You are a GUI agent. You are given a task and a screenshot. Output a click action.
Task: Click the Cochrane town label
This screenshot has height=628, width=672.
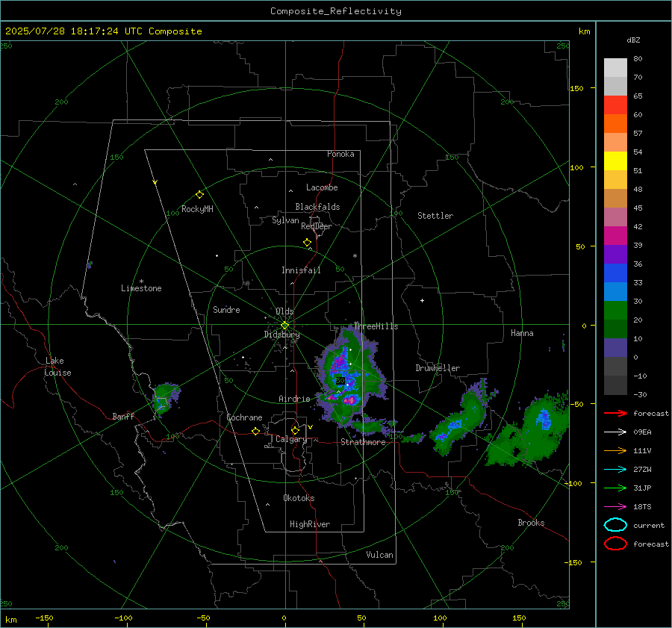pos(244,417)
